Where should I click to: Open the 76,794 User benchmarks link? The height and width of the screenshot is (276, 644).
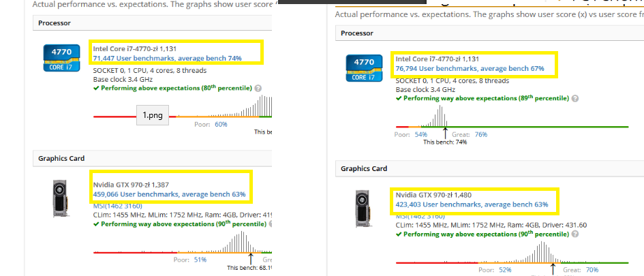pyautogui.click(x=470, y=68)
